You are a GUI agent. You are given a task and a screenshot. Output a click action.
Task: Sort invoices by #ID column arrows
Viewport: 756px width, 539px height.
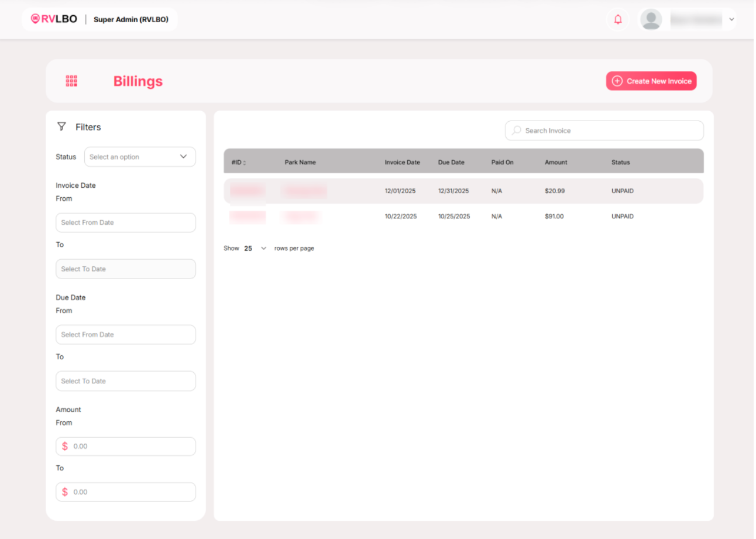coord(245,163)
